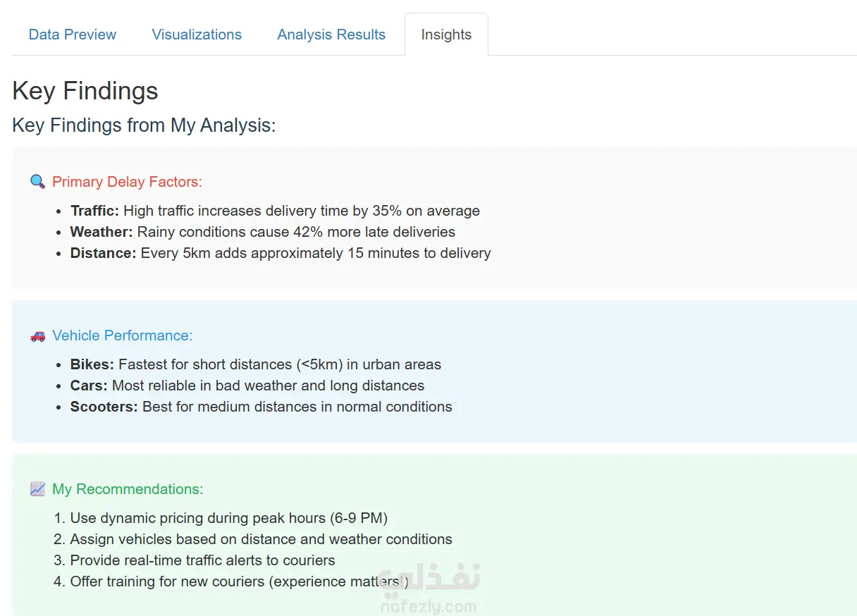Switch to the Visualizations tab

point(197,35)
